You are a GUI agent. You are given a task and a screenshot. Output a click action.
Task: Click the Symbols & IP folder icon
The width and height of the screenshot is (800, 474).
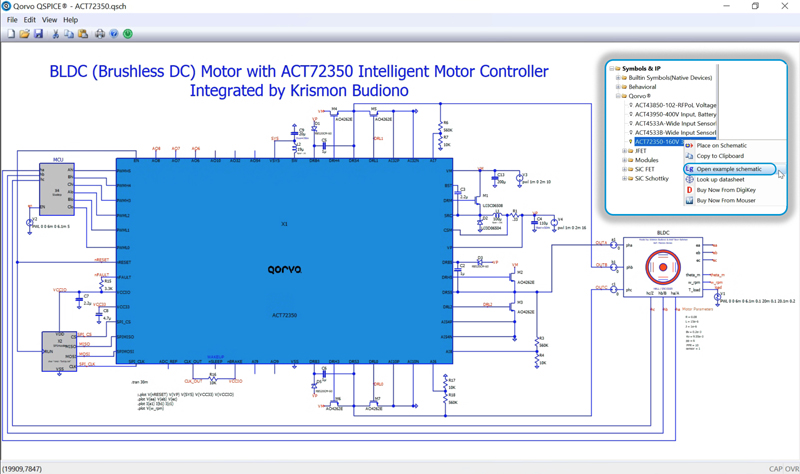click(x=617, y=68)
